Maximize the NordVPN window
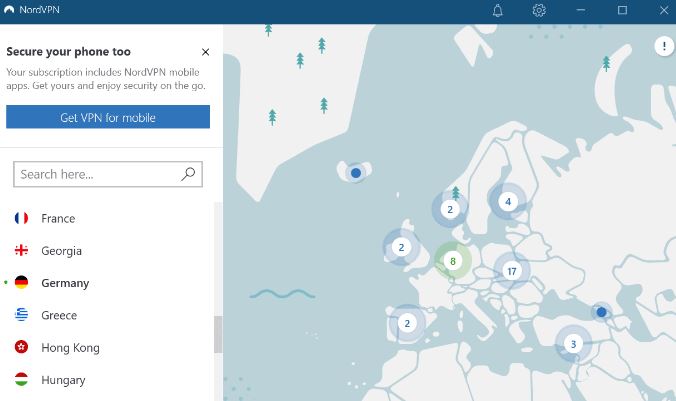Viewport: 676px width, 401px height. [622, 10]
